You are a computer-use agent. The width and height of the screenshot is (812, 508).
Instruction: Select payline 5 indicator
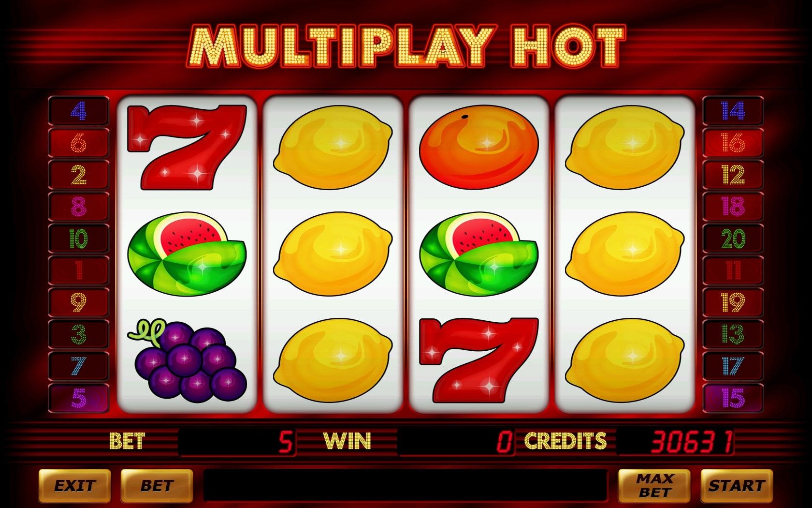pos(78,398)
